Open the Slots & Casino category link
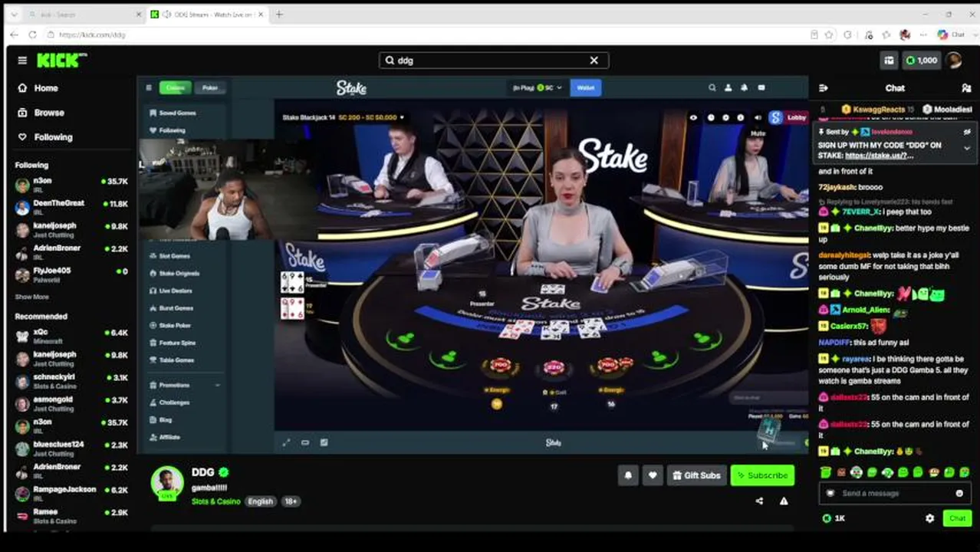Viewport: 980px width, 552px height. pos(215,501)
